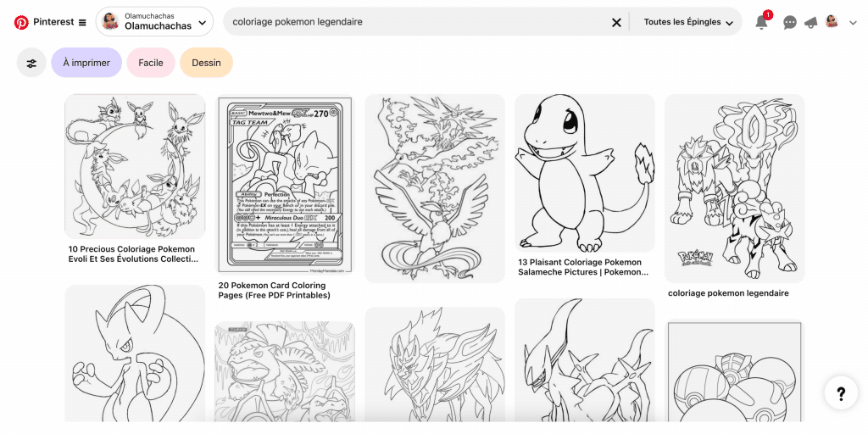Open 10 Precious Coloriage Pokemon Evoli title
The image size is (868, 434).
point(132,254)
